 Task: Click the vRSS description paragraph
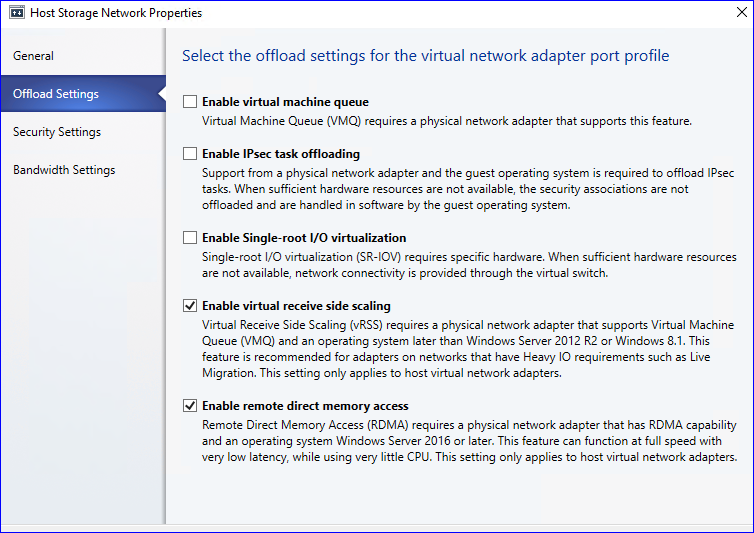click(467, 349)
